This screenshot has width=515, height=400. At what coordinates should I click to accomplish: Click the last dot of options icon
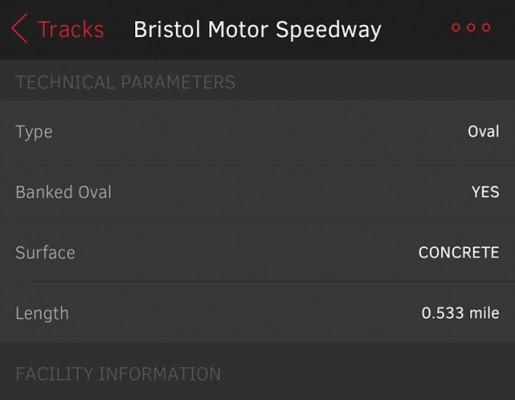click(486, 27)
